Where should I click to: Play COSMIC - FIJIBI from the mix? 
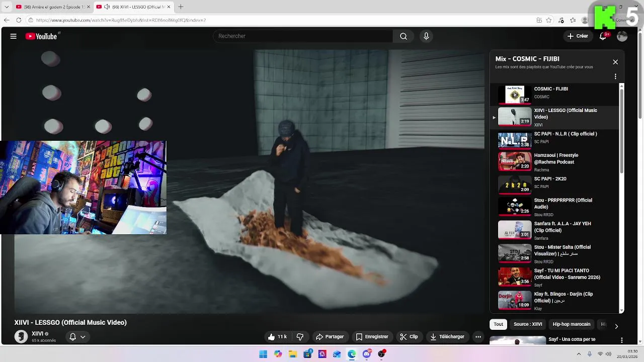coord(553,94)
